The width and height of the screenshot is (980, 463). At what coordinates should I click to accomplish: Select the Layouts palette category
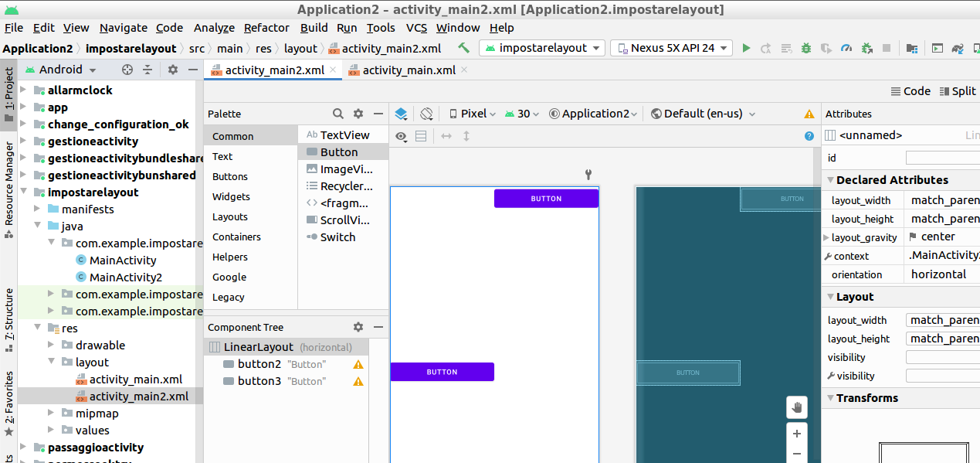[x=230, y=216]
